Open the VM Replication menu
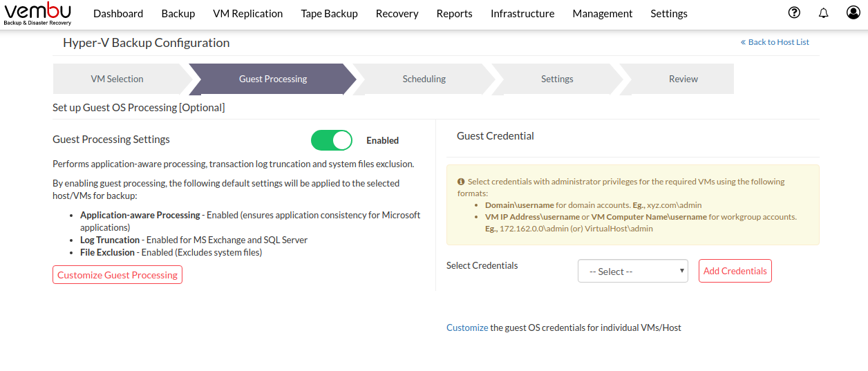868x371 pixels. click(x=248, y=13)
